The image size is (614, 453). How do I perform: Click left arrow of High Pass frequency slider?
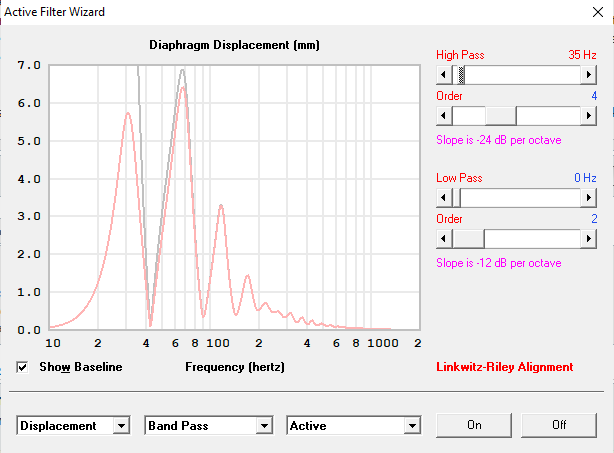[x=445, y=75]
